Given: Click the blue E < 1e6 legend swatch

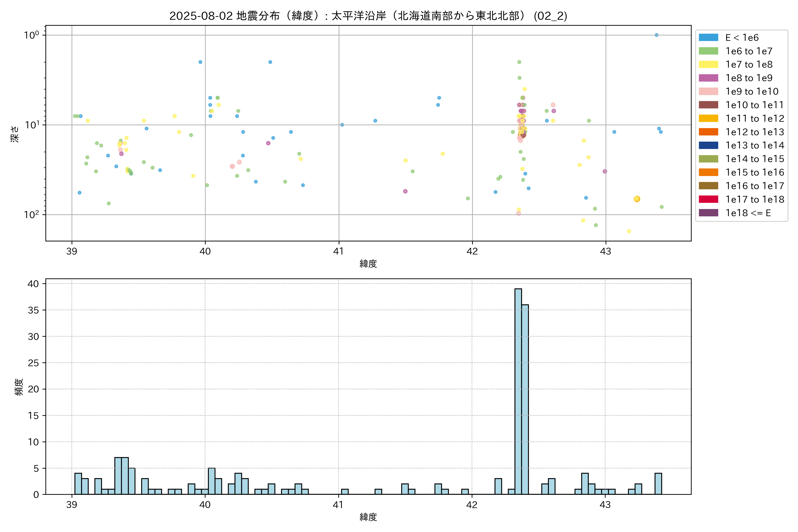Looking at the screenshot, I should tap(708, 38).
